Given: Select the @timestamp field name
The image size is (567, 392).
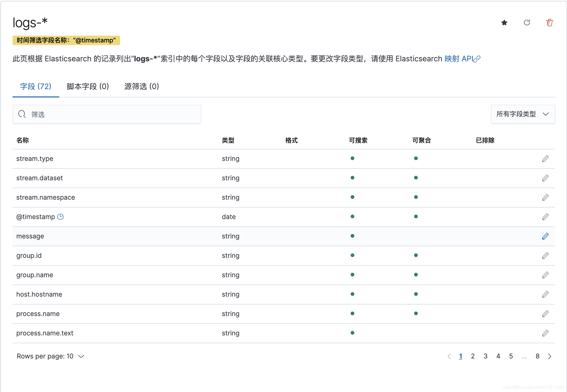Looking at the screenshot, I should [36, 217].
